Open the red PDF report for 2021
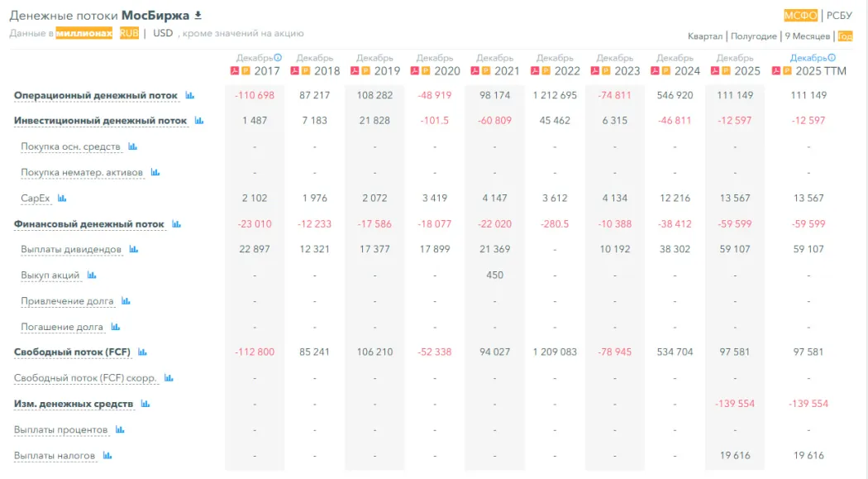Screen dimensions: 868x479 (475, 71)
